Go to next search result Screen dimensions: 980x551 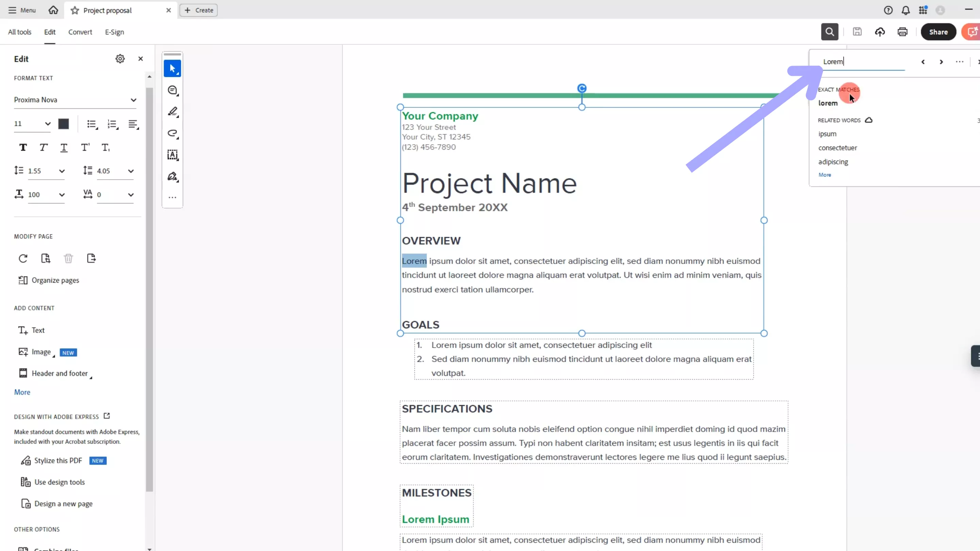pyautogui.click(x=941, y=62)
